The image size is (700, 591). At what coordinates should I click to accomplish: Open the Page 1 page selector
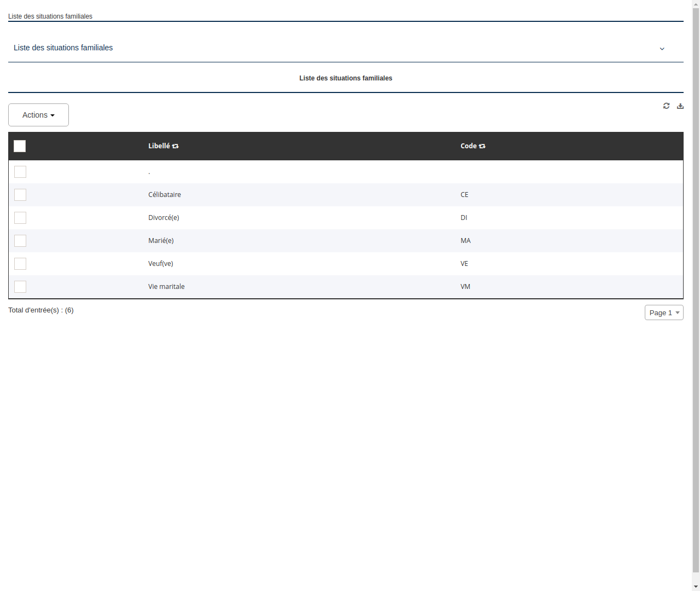663,312
